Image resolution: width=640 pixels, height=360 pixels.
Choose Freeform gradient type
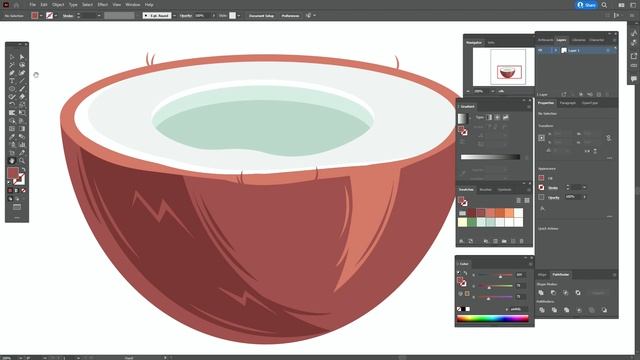click(505, 117)
